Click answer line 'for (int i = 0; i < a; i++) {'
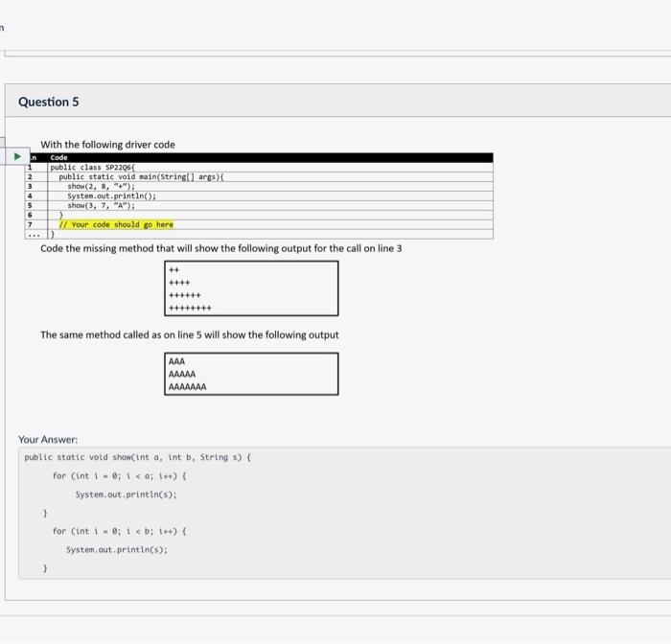Screen dimensions: 671x644 pyautogui.click(x=120, y=476)
